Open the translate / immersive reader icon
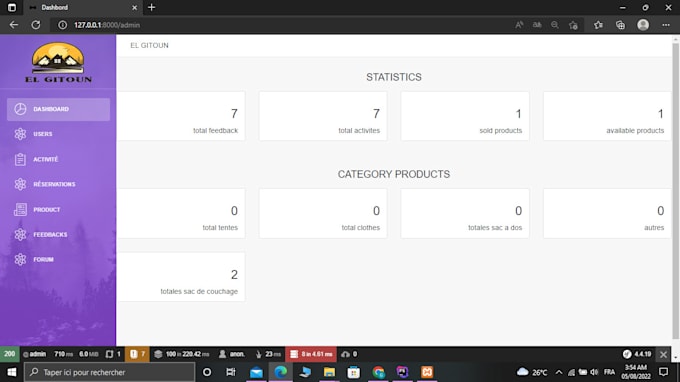This screenshot has height=382, width=680. click(537, 25)
